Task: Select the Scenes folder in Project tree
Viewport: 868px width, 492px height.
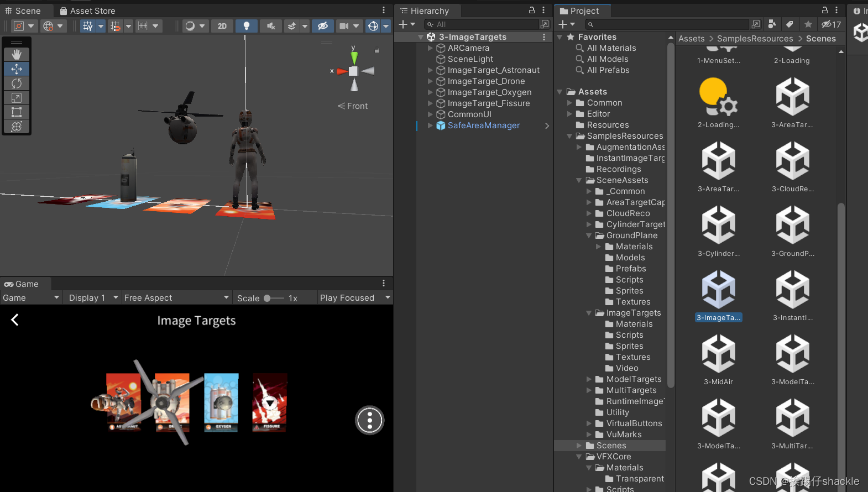Action: click(x=611, y=446)
